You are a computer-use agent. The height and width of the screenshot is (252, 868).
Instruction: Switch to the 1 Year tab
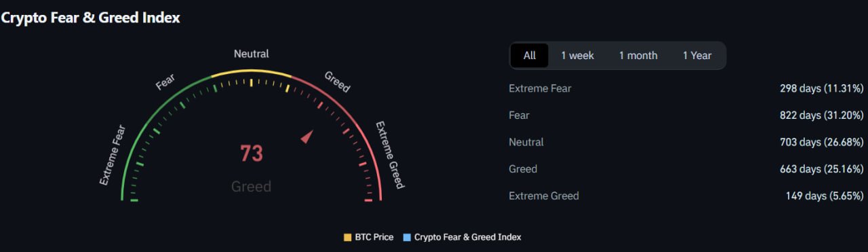tap(697, 56)
